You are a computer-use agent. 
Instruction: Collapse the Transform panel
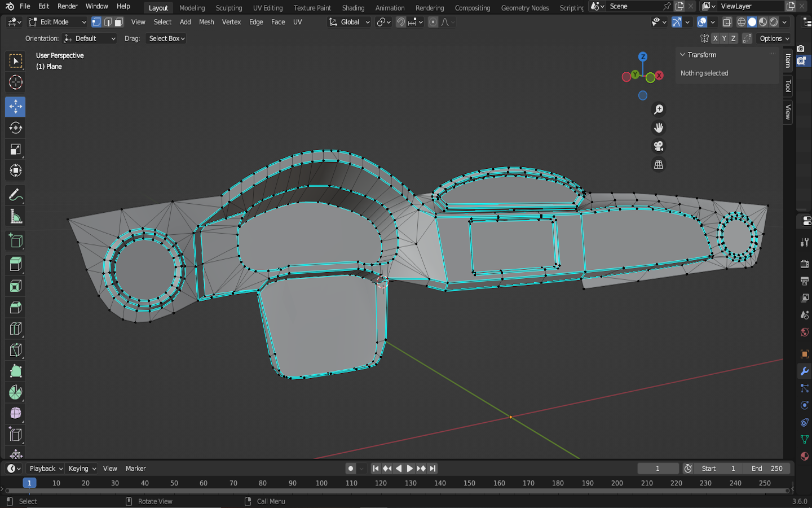[683, 55]
